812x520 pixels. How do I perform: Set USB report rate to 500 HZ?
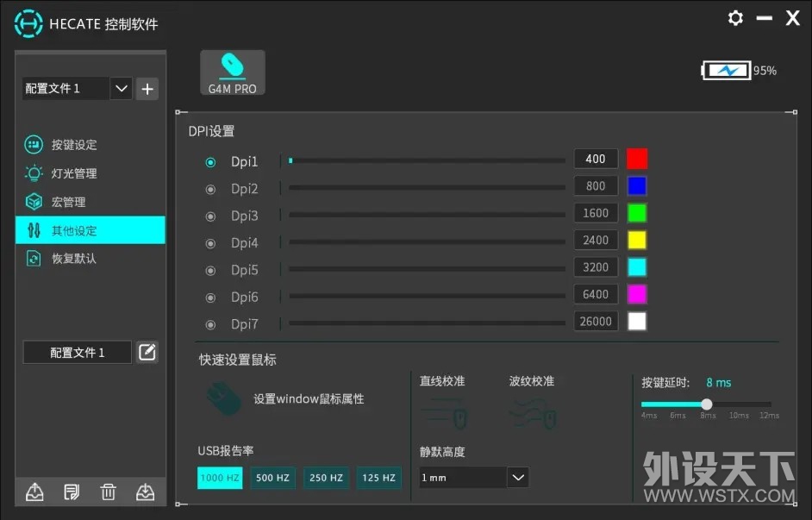(x=273, y=478)
